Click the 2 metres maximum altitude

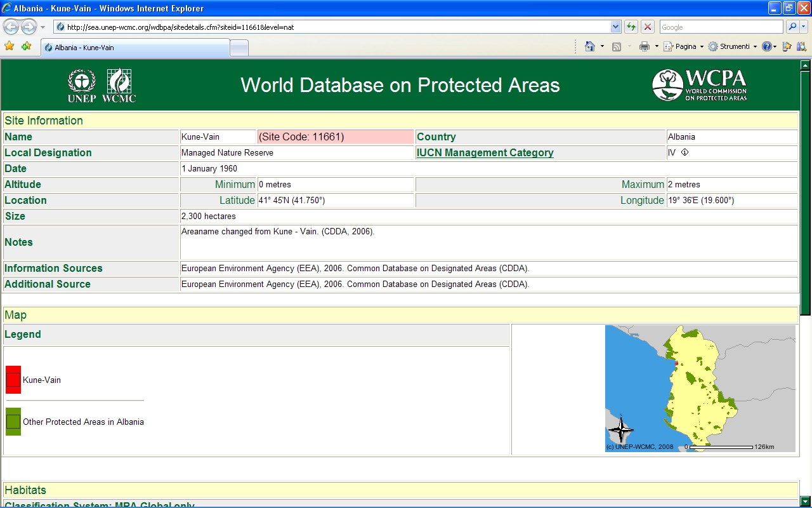coord(684,185)
